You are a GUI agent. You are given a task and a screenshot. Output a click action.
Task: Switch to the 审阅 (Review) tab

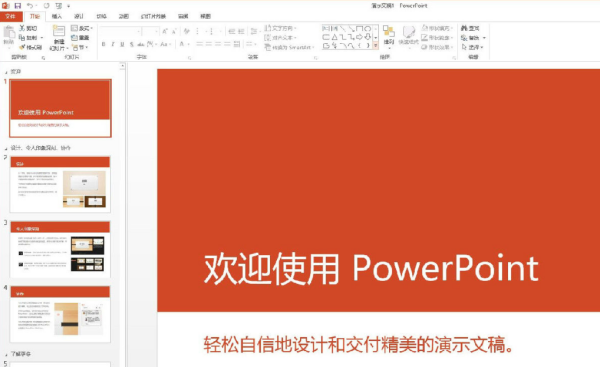point(183,16)
